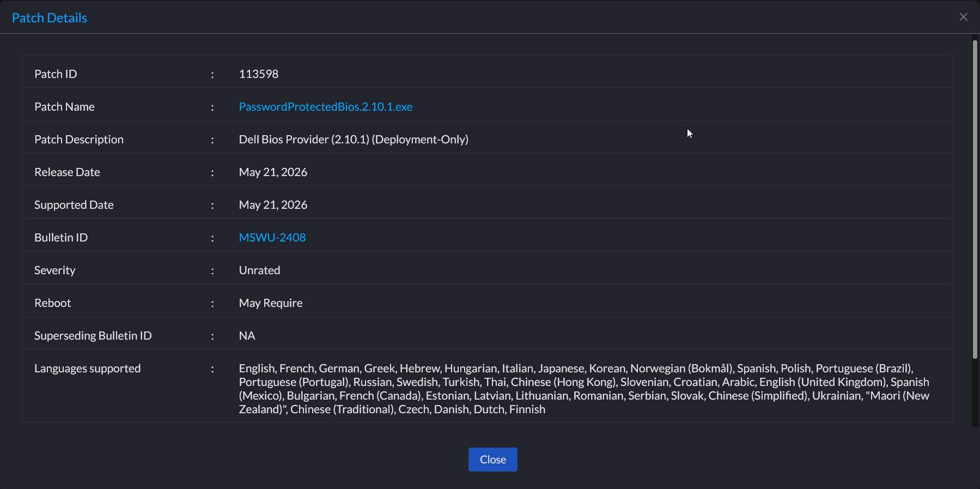Open the MSWU-2408 bulletin link
This screenshot has width=980, height=489.
(272, 238)
